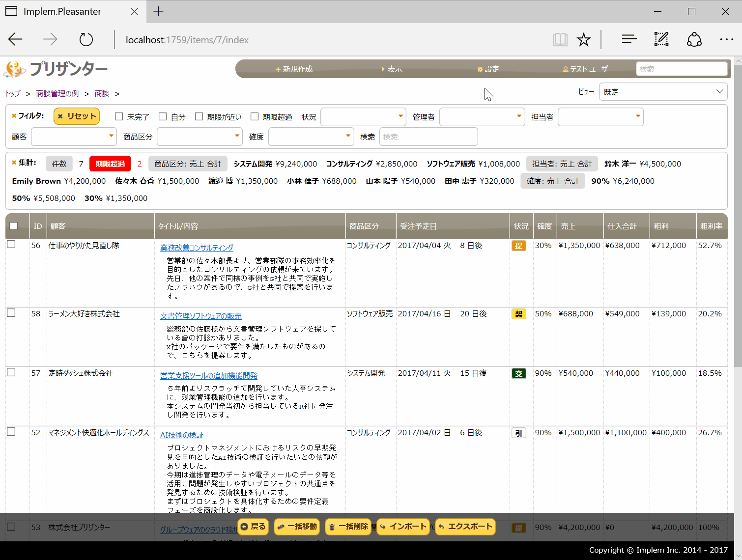This screenshot has width=742, height=560.
Task: Open the 状況 filter dropdown
Action: (x=363, y=117)
